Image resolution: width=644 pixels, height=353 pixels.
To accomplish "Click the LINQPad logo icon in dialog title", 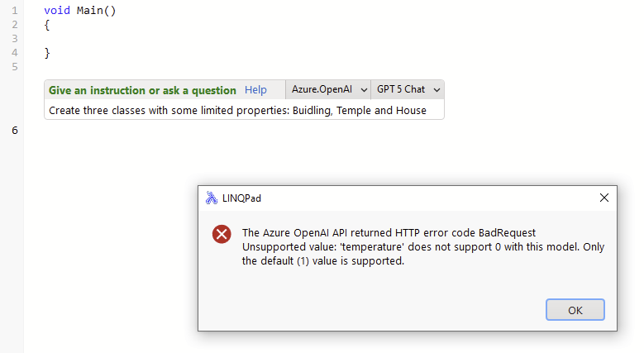I will point(212,198).
